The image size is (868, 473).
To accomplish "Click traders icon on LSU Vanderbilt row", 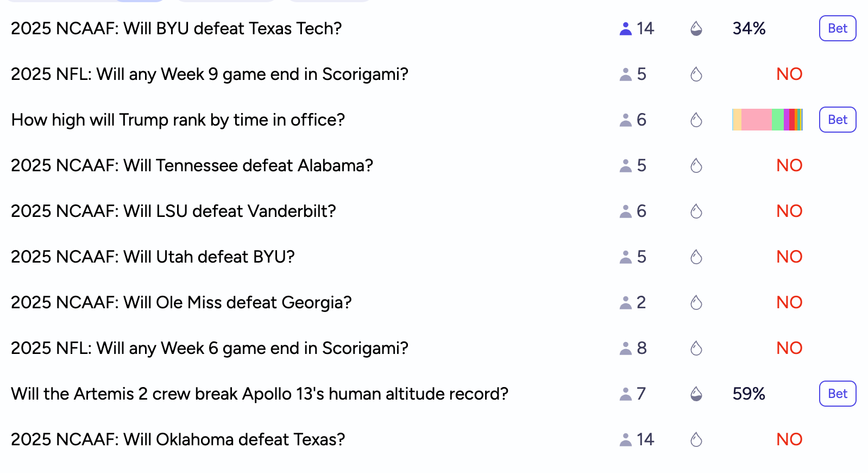I will 626,211.
